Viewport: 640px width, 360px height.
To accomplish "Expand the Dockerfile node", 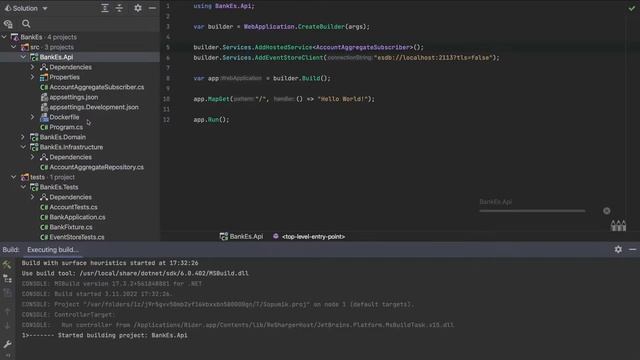I will click(33, 117).
